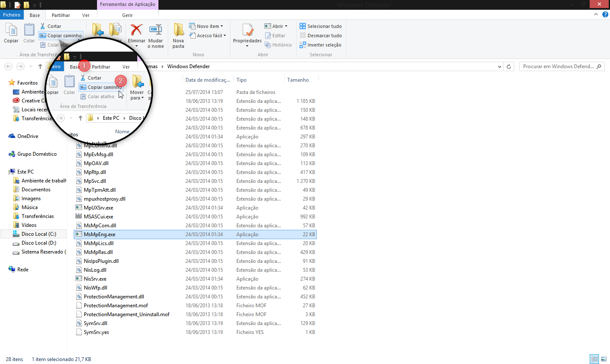Switch to large icons view in status bar

[603, 359]
